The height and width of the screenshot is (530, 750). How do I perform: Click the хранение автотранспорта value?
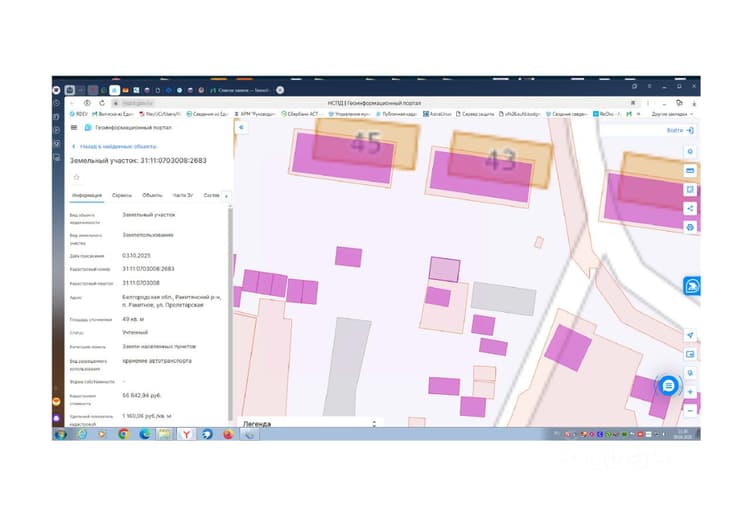pyautogui.click(x=157, y=361)
